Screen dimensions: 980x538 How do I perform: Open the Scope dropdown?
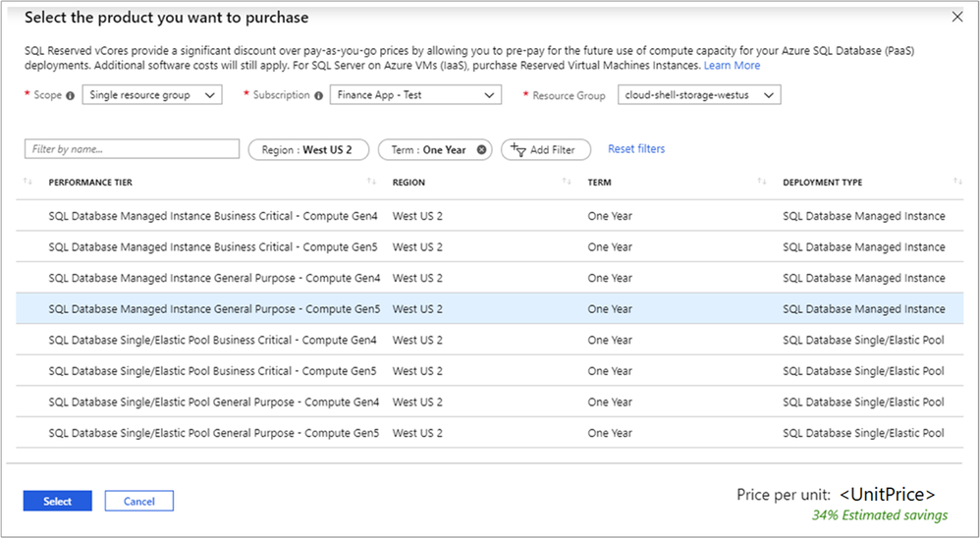(x=152, y=95)
